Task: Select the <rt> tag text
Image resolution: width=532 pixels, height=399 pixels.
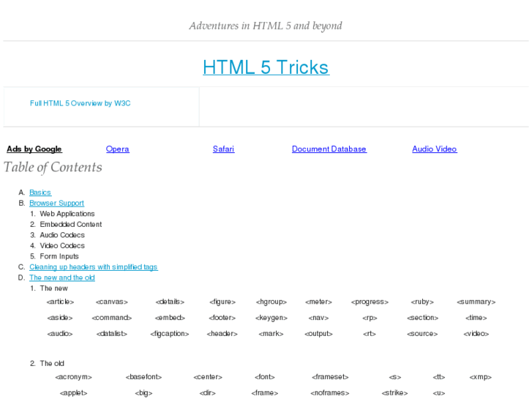Action: (369, 333)
